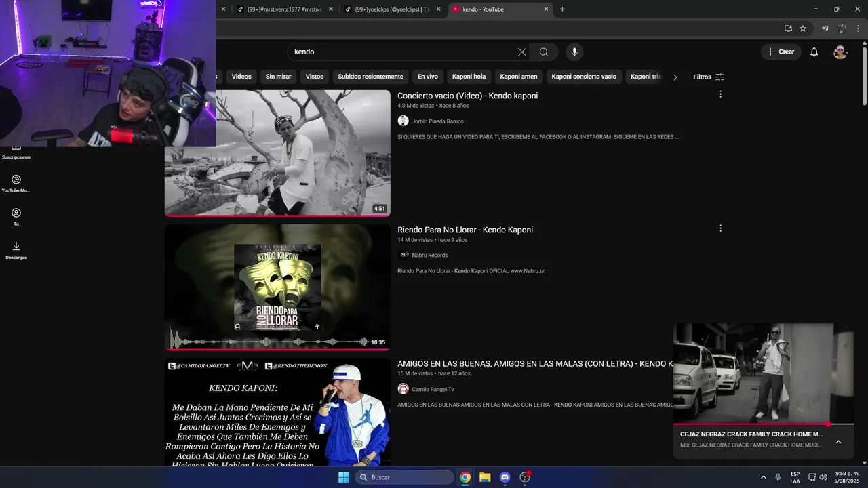
Task: Select the En vivo filter chip
Action: pos(427,77)
